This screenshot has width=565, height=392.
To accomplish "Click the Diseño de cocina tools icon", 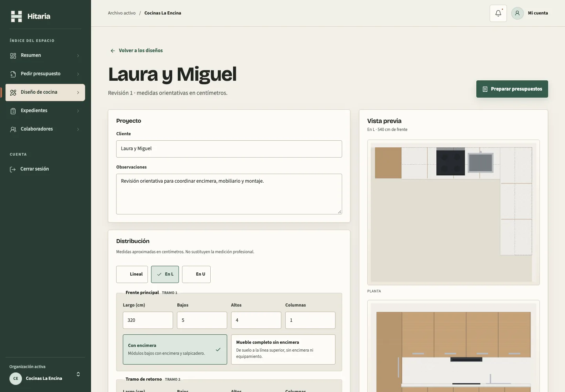I will point(13,93).
